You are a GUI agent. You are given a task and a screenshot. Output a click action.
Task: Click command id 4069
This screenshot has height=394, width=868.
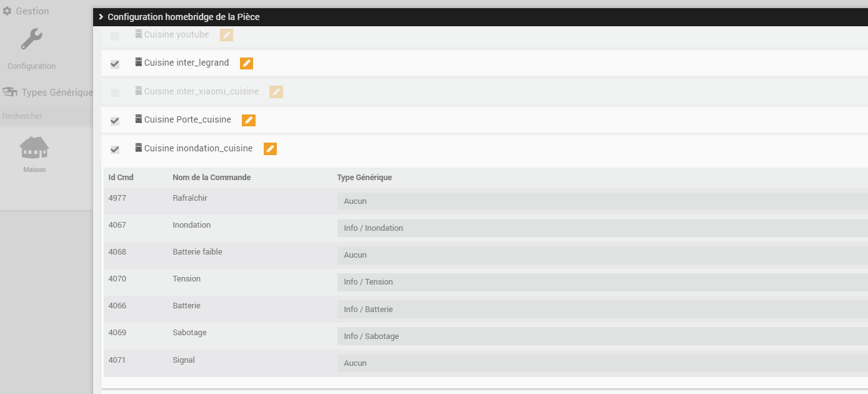(117, 333)
